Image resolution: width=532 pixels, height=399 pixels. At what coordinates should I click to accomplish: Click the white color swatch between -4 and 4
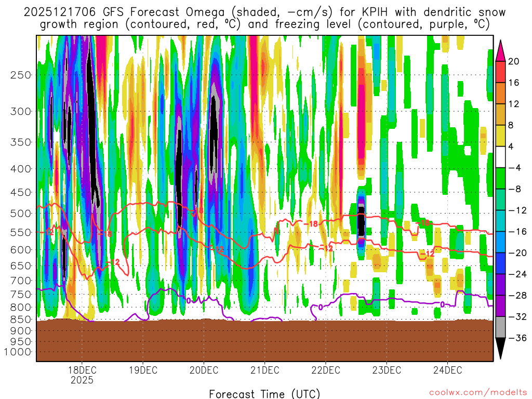pyautogui.click(x=500, y=157)
